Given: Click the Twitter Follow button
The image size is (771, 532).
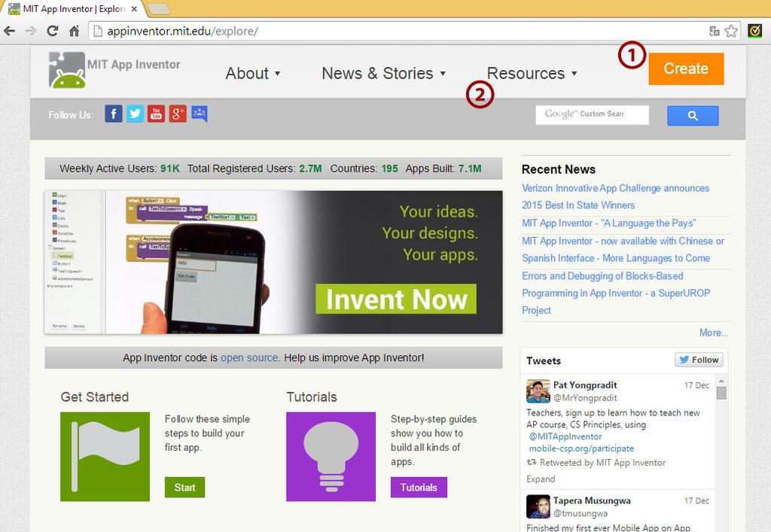Looking at the screenshot, I should [x=699, y=360].
